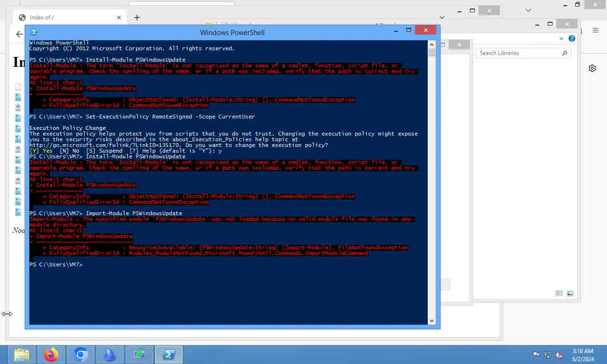Viewport: 607px width, 364px height.
Task: Click the '[Y] Yes' option text
Action: pos(41,151)
